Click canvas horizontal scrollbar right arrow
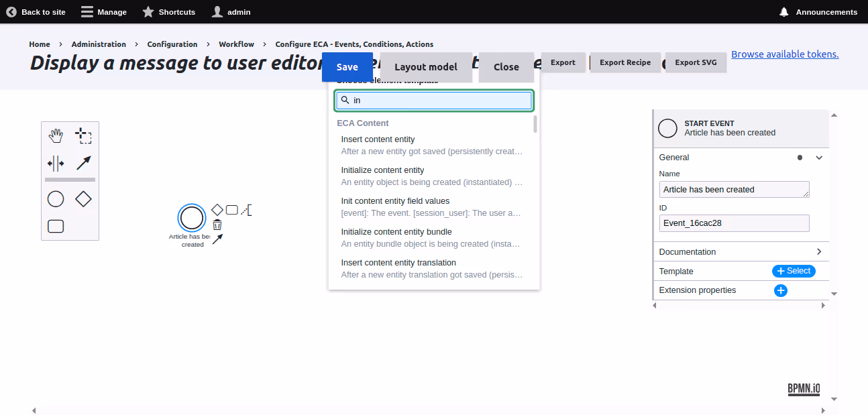This screenshot has height=415, width=868. click(823, 410)
